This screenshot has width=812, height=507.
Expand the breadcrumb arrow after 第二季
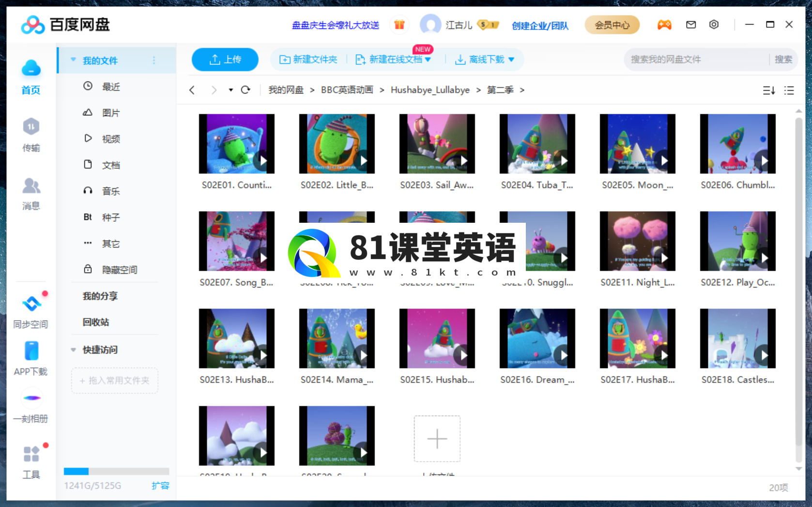522,90
